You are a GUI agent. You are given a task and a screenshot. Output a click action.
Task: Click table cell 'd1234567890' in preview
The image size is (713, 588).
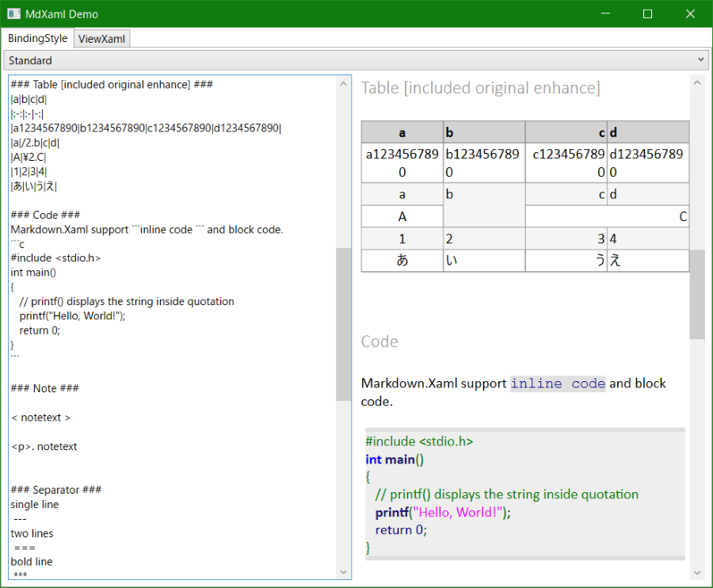[646, 163]
